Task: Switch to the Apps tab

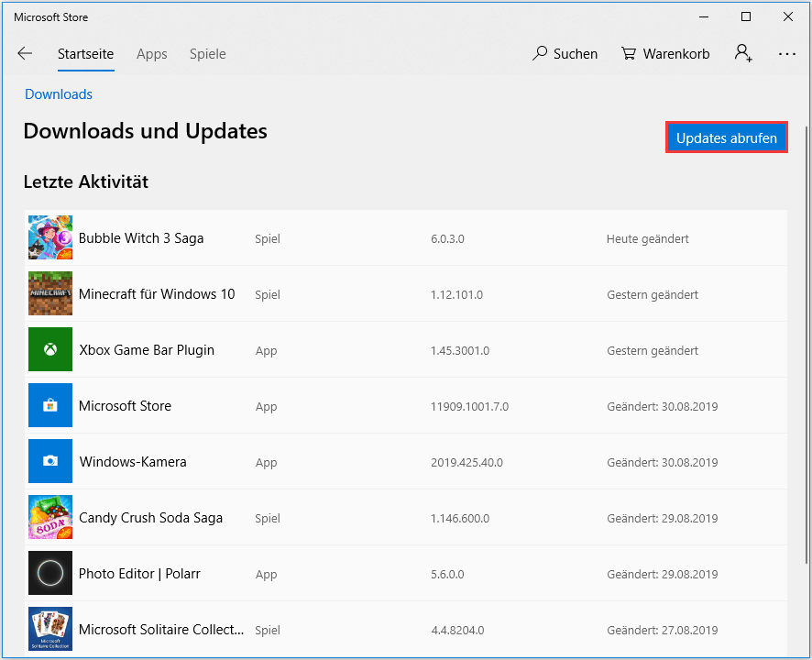Action: 152,54
